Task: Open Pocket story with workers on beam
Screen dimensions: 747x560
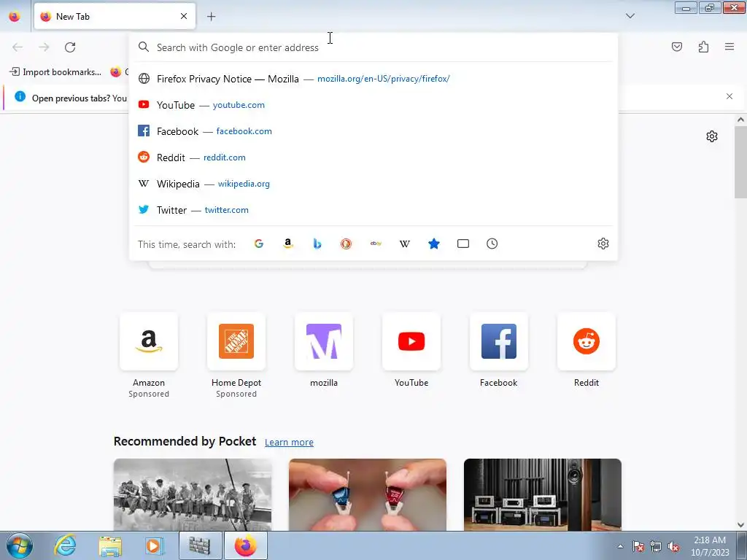Action: 193,495
